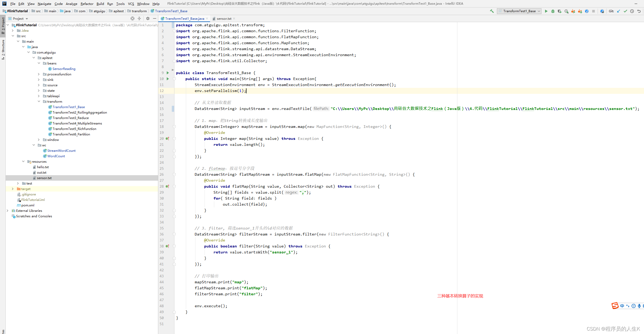Open Project panel settings gear icon

click(x=148, y=18)
